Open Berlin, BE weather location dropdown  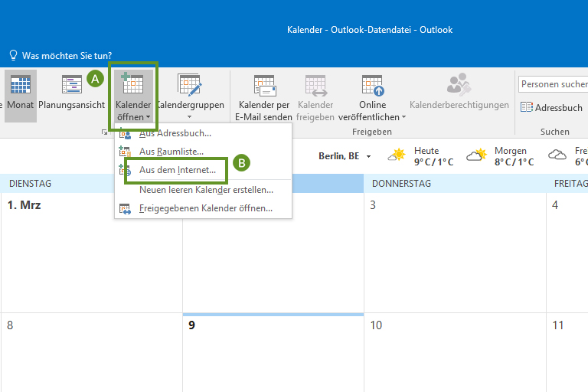click(x=368, y=156)
